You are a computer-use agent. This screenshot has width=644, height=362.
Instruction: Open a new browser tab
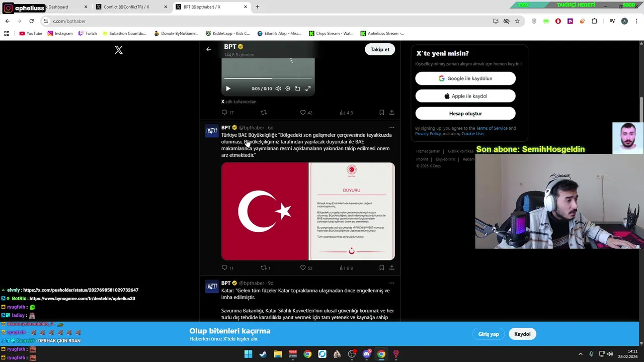tap(258, 7)
